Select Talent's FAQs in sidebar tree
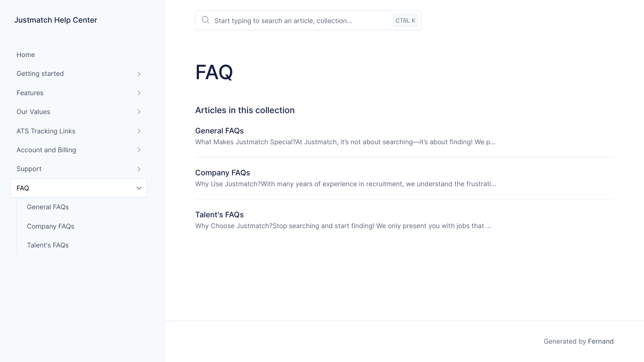The image size is (644, 362). click(x=48, y=245)
